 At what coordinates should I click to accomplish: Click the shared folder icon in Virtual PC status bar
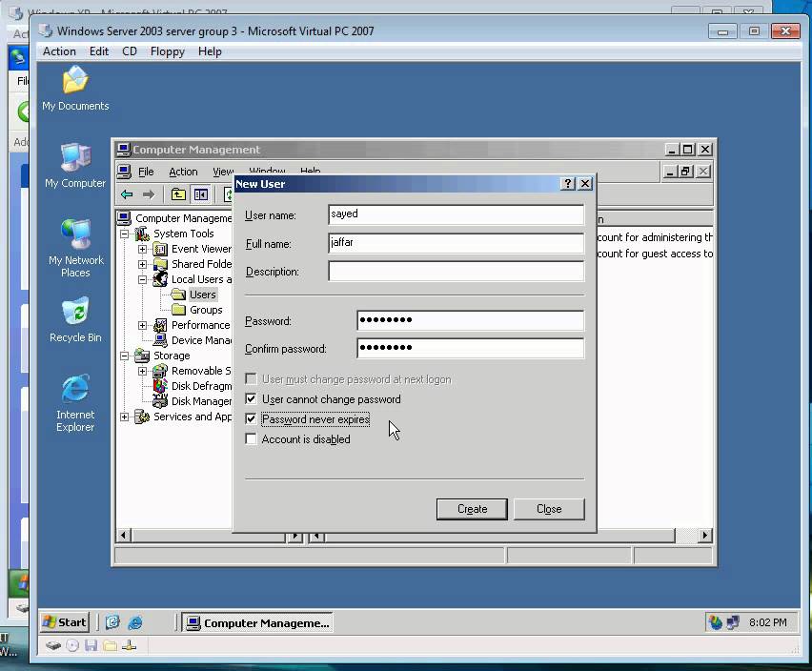tap(110, 645)
